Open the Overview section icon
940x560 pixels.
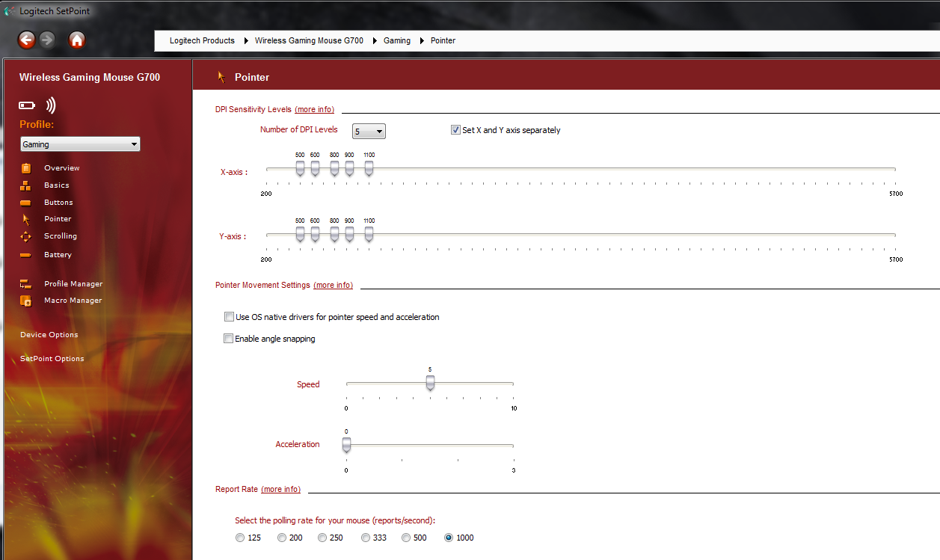coord(26,168)
